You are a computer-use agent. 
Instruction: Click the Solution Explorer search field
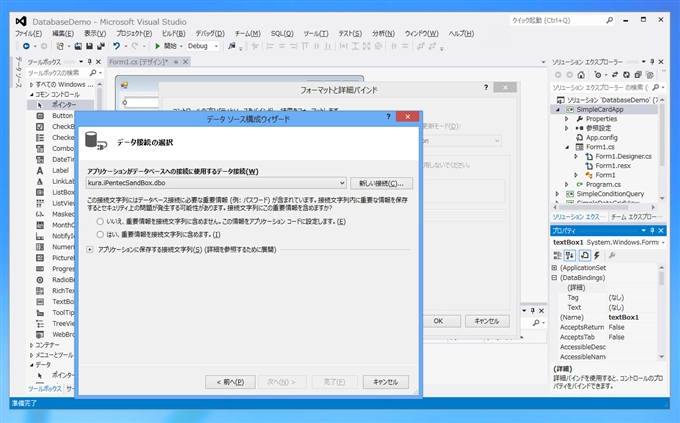[601, 88]
